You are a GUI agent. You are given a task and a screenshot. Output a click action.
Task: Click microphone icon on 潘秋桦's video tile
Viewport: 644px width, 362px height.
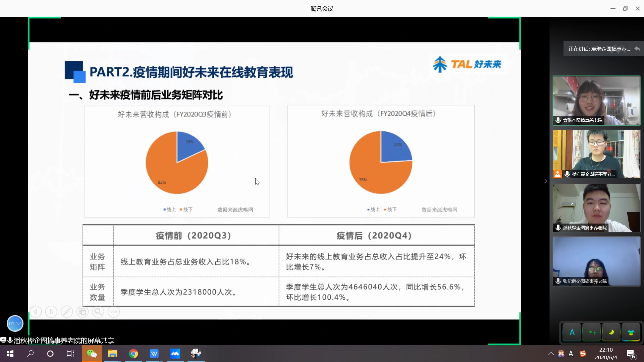[558, 228]
